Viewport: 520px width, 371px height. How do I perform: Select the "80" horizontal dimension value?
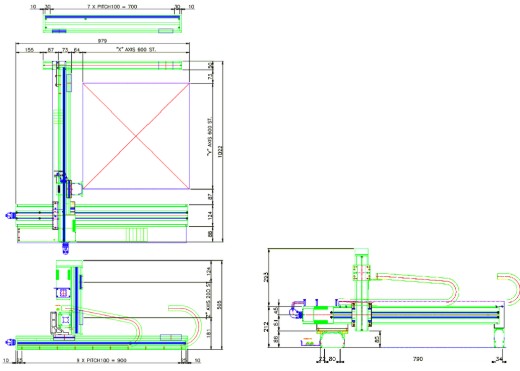click(332, 359)
